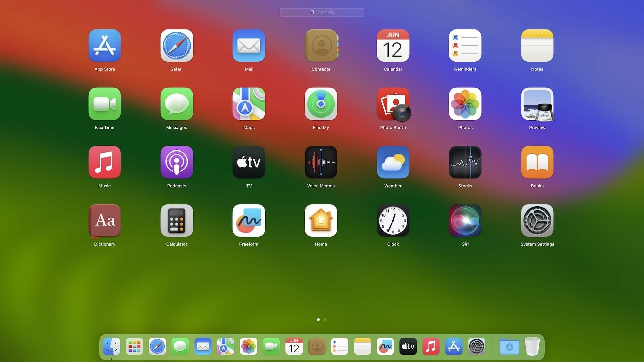Screen dimensions: 644x362
Task: Open App Store from the Dock
Action: click(454, 346)
